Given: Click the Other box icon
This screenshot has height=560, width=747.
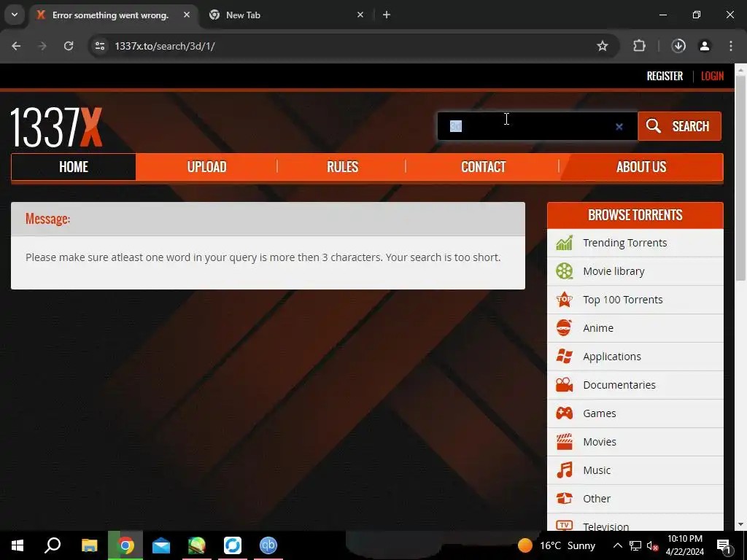Looking at the screenshot, I should (x=564, y=499).
